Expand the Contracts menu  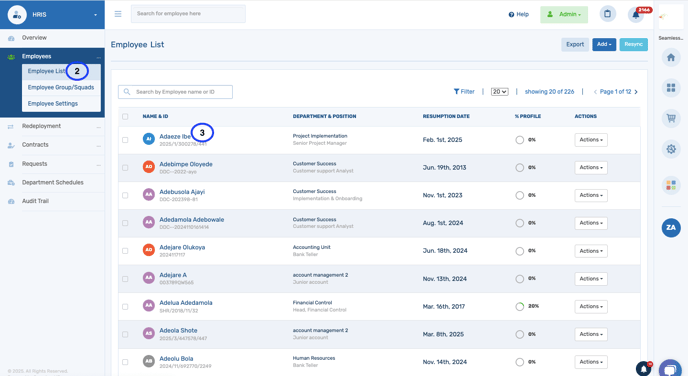(52, 145)
